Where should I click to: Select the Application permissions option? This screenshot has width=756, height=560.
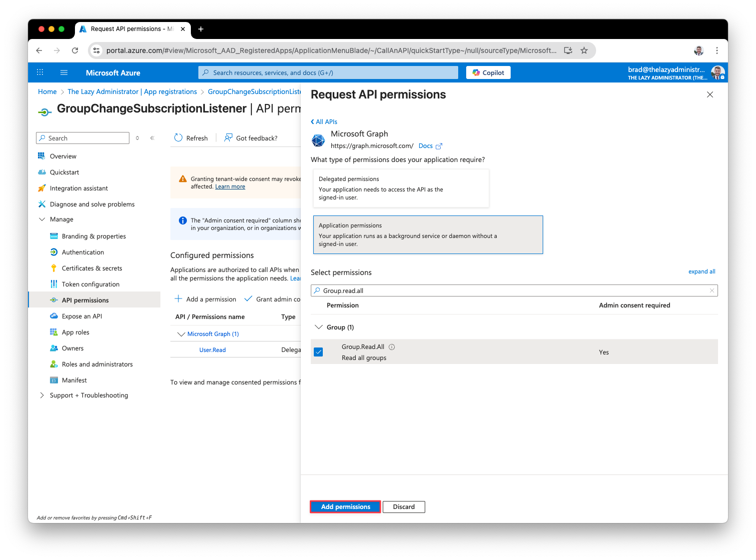coord(427,234)
